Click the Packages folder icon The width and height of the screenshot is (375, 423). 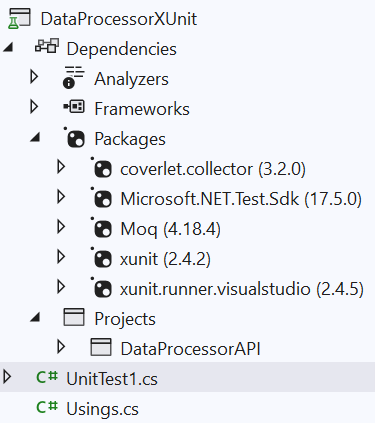pyautogui.click(x=74, y=137)
